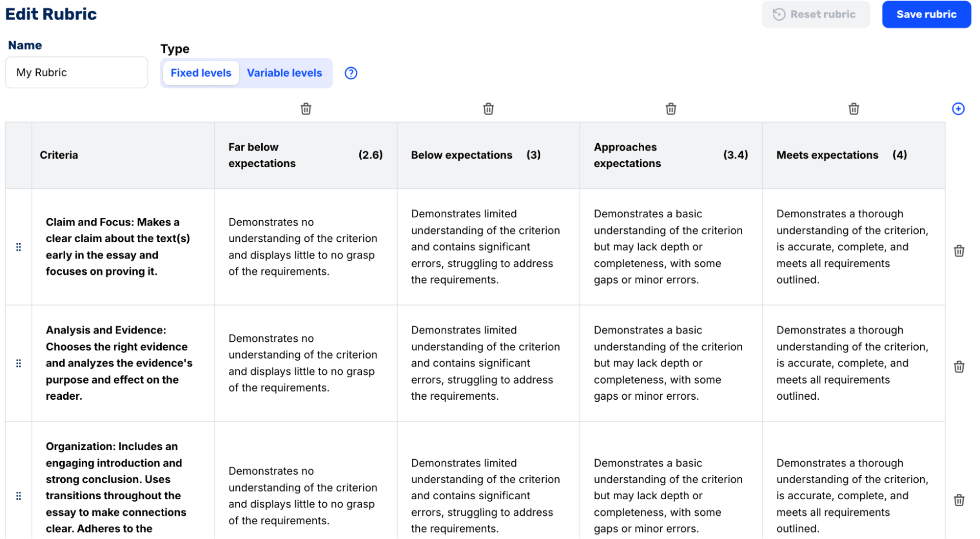The width and height of the screenshot is (980, 539).
Task: Delete the "Below expectations" level column
Action: coord(488,109)
